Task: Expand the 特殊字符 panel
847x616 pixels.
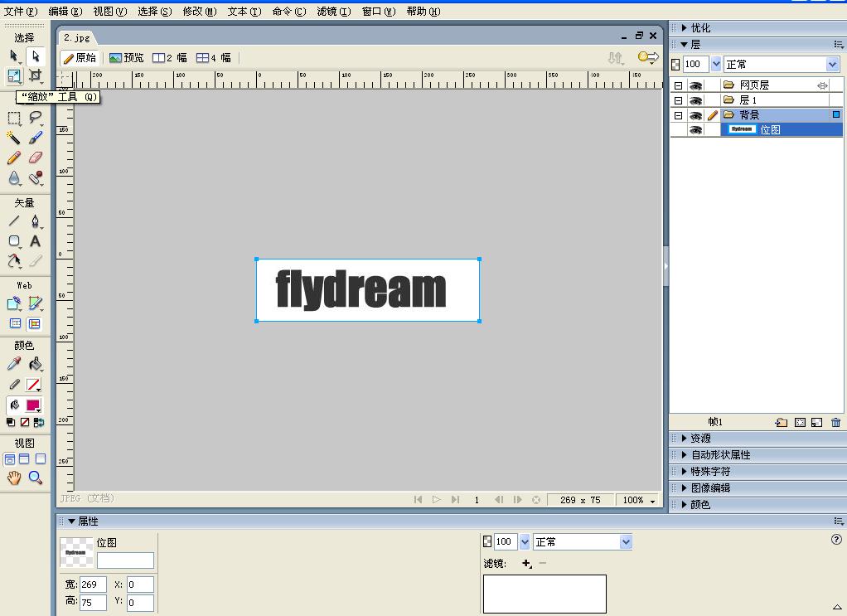Action: click(x=685, y=471)
